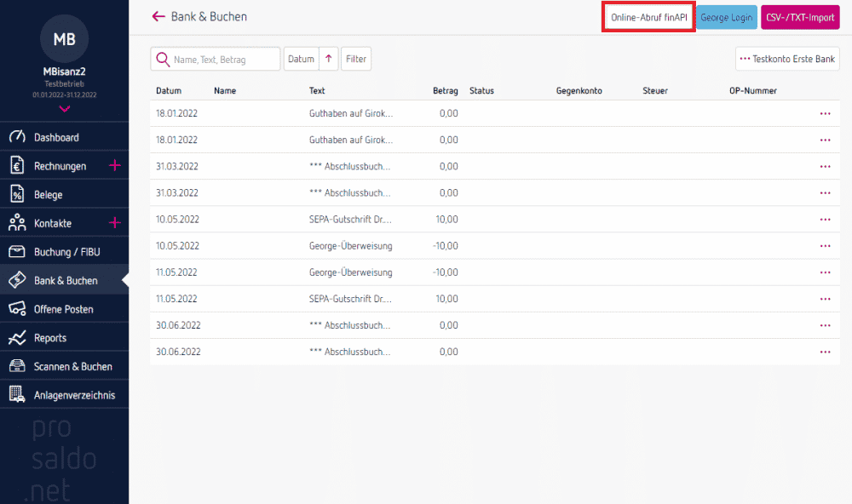Viewport: 852px width, 504px height.
Task: Open Reports using the chart icon
Action: point(17,338)
